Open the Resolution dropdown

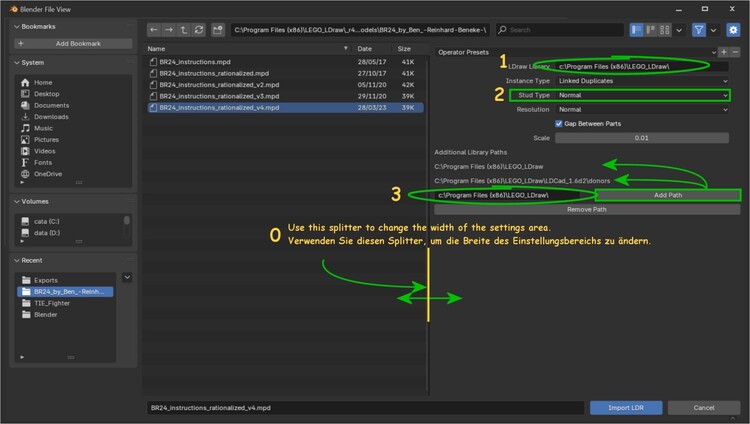[641, 109]
